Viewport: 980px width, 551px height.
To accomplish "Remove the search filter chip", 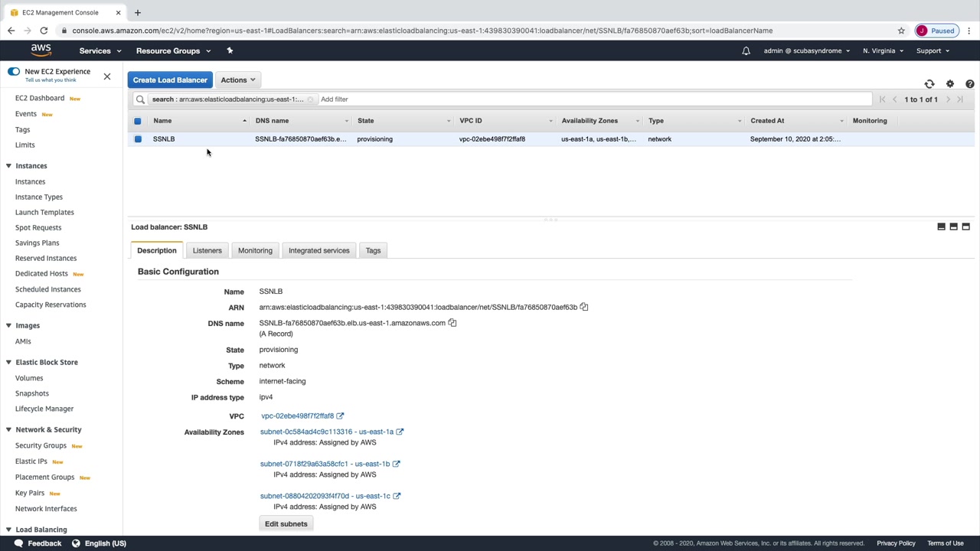I will point(310,99).
